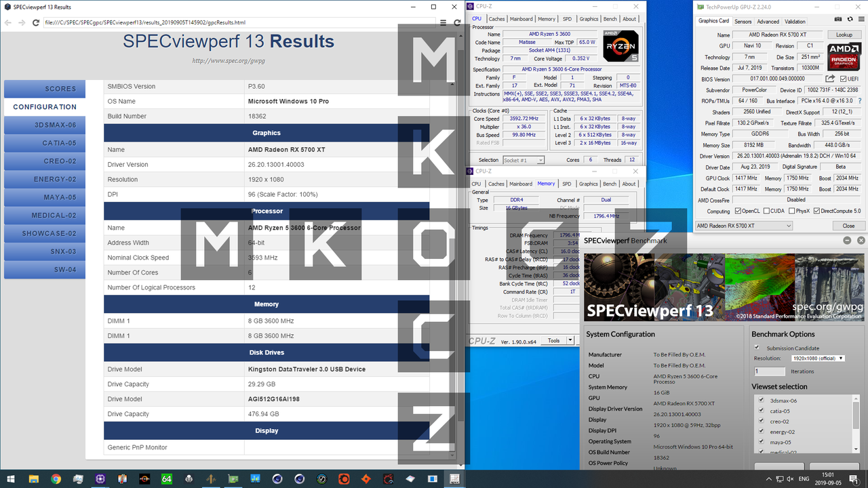Show hidden system tray icons
Screen dimensions: 868x488
click(x=770, y=479)
